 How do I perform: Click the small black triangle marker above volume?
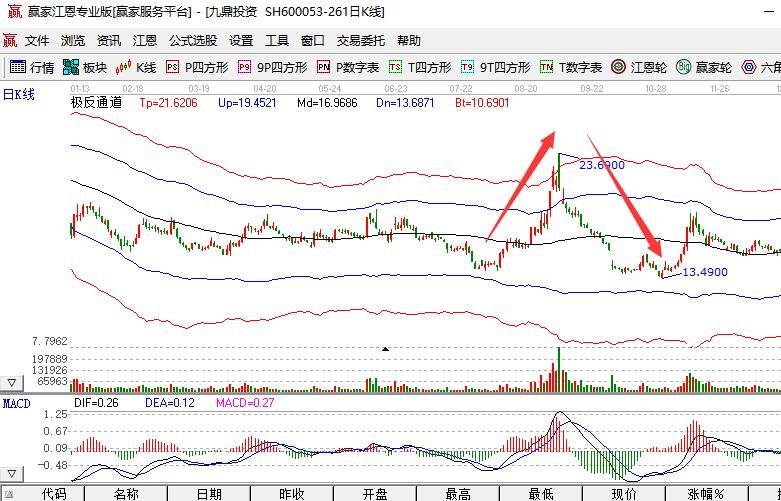coord(385,349)
